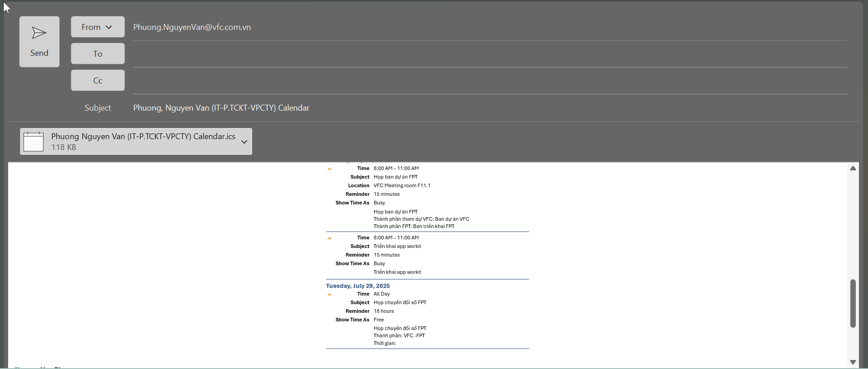Click the To address book button

[x=97, y=54]
